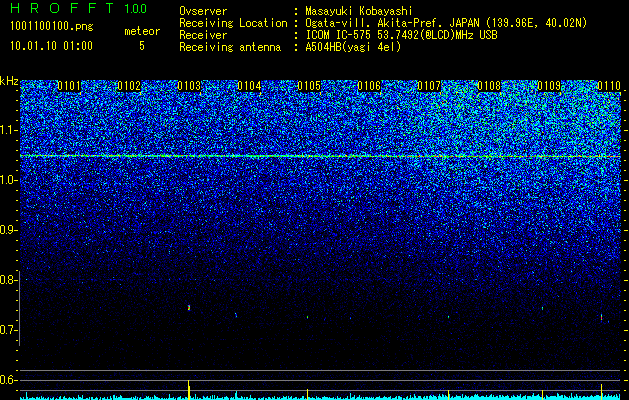This screenshot has height=400, width=629.
Task: Click the 0.9 frequency axis label
Action: 8,230
